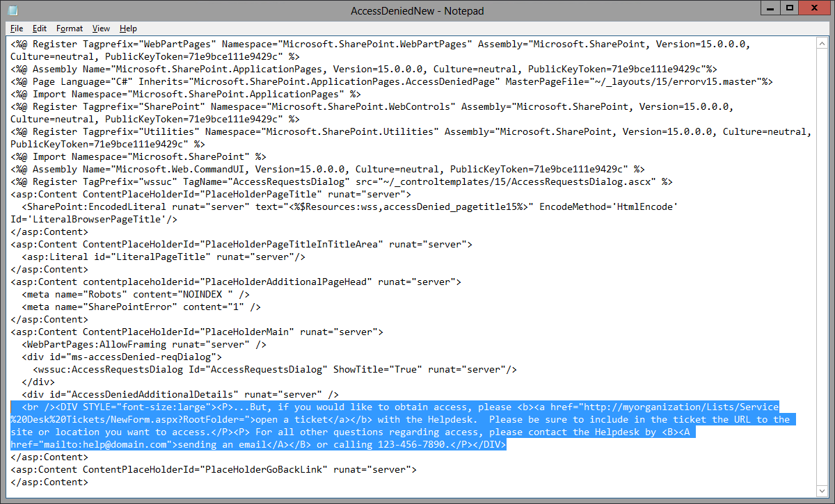This screenshot has width=835, height=504.
Task: Click the Page Language="C#" line
Action: (x=392, y=81)
